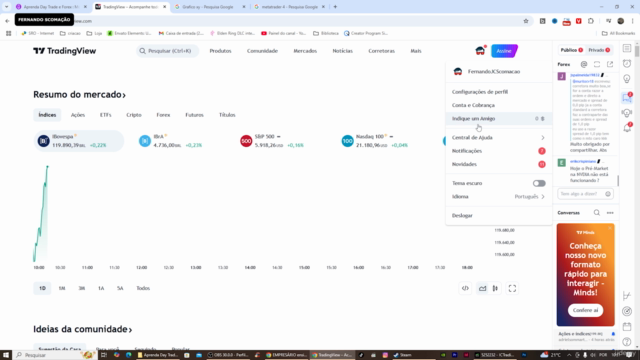Image resolution: width=640 pixels, height=360 pixels.
Task: Open the Watchlist panel icon in right sidebar
Action: pos(627,48)
